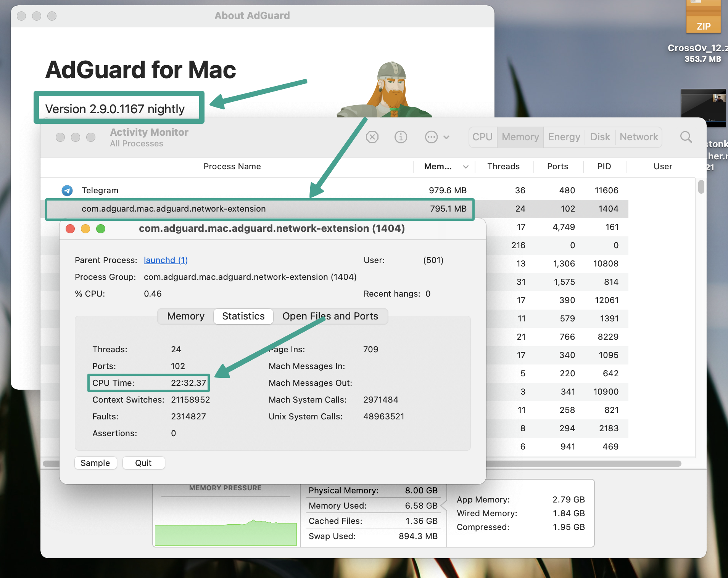Switch to the Energy tab
728x578 pixels.
point(564,137)
